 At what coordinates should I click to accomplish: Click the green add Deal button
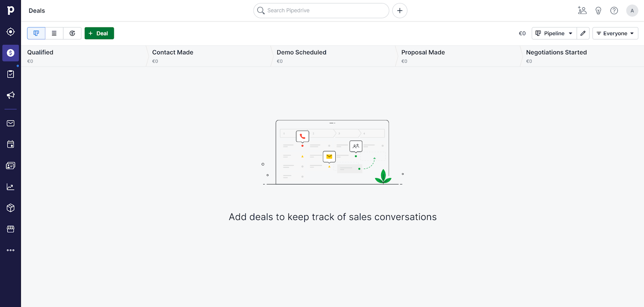click(99, 33)
